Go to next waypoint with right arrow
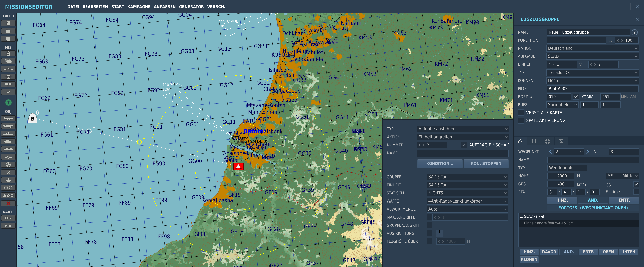644x267 pixels. coord(588,152)
